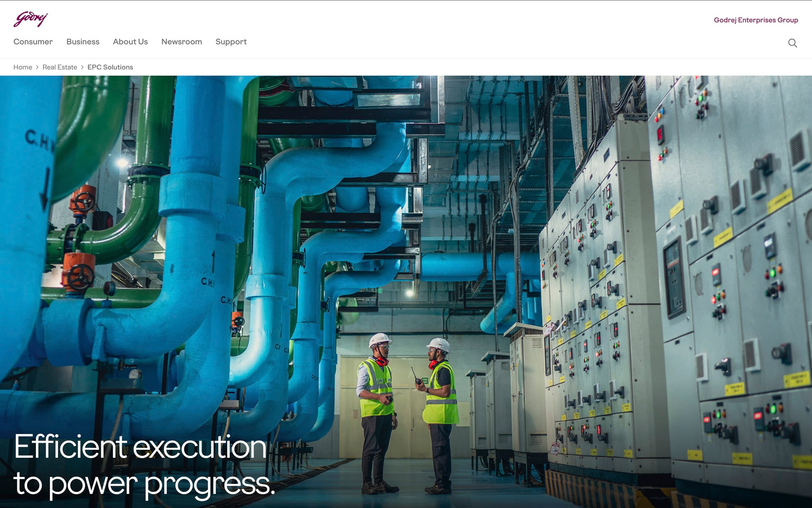Open the Support menu
The height and width of the screenshot is (508, 812).
pos(231,42)
